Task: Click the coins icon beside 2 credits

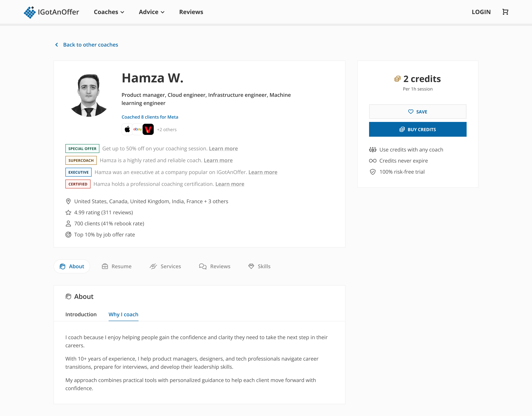Action: [x=397, y=79]
